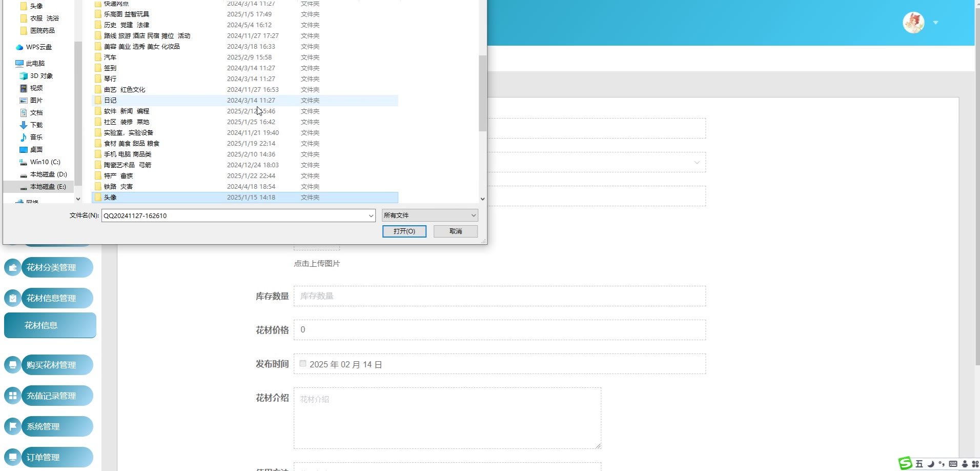The image size is (980, 471).
Task: Select the 实验室, 实验设备 folder
Action: click(245, 133)
